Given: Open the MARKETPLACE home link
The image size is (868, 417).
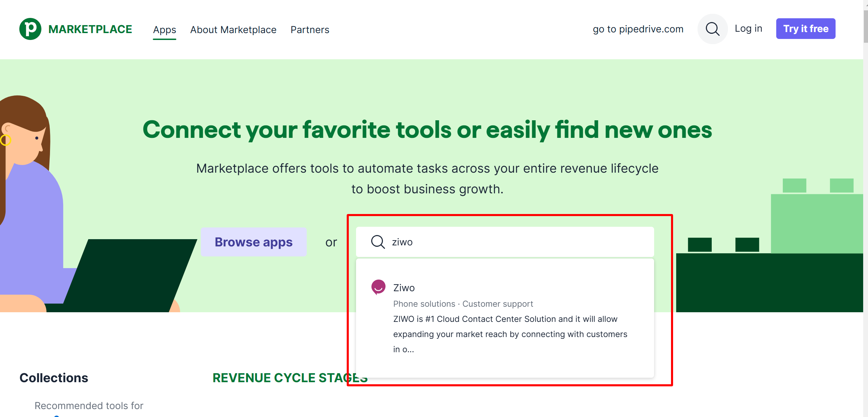Looking at the screenshot, I should coord(90,29).
